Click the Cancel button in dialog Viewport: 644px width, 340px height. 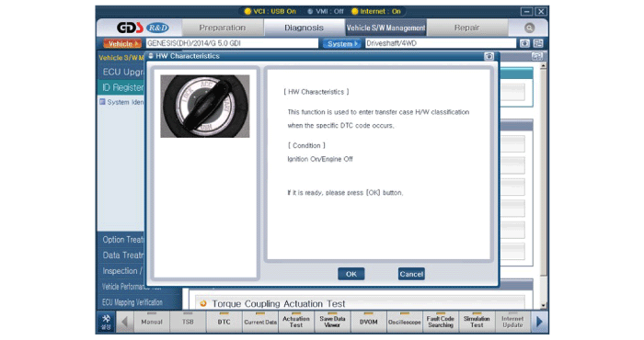pos(411,274)
